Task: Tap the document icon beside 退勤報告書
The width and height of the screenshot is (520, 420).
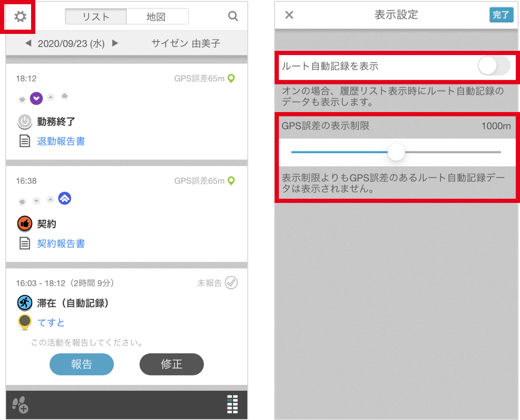Action: tap(24, 141)
